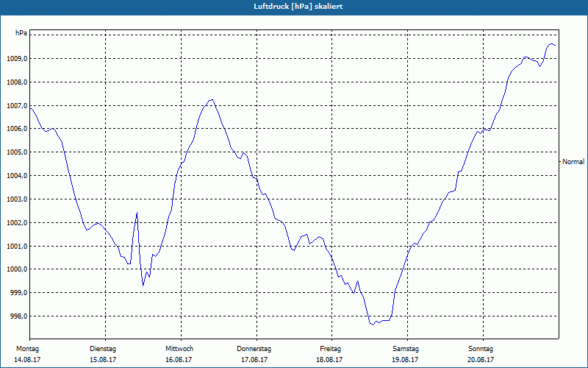Select the 1005,0 axis value
This screenshot has width=588, height=368.
[x=17, y=152]
